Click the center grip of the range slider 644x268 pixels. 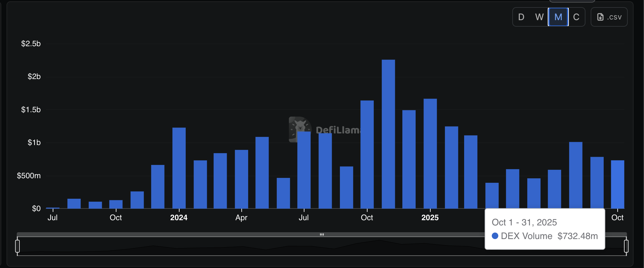[322, 234]
